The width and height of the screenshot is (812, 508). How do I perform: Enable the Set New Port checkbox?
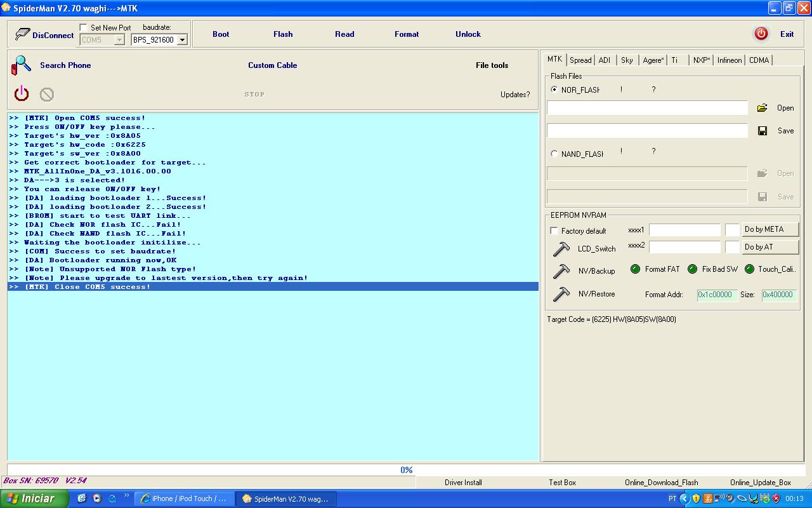pos(84,27)
